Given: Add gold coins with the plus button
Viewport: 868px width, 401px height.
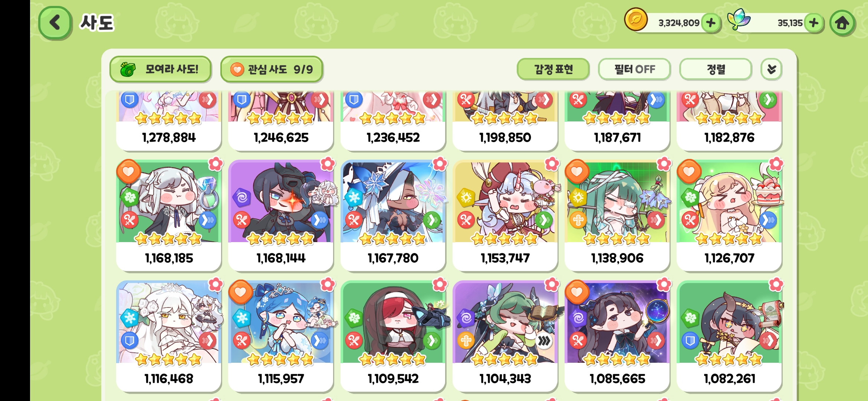Looking at the screenshot, I should tap(711, 23).
